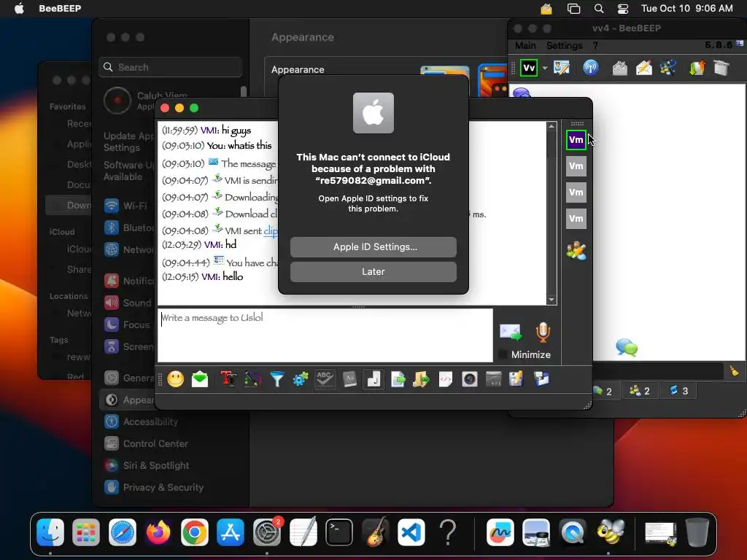The image size is (747, 560).
Task: Select Siri & Spotlight in System Settings sidebar
Action: coord(147,465)
